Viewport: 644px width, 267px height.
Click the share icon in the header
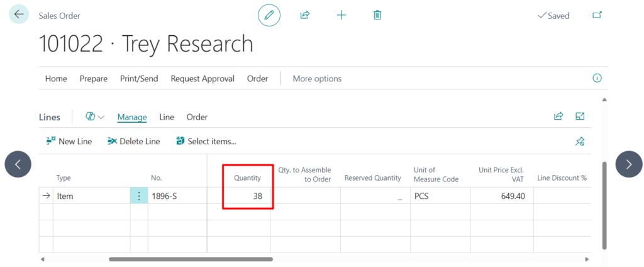pyautogui.click(x=305, y=15)
